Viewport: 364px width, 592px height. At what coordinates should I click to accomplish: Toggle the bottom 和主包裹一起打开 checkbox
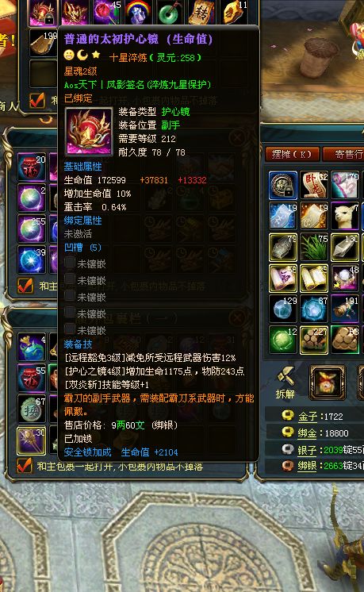point(25,467)
